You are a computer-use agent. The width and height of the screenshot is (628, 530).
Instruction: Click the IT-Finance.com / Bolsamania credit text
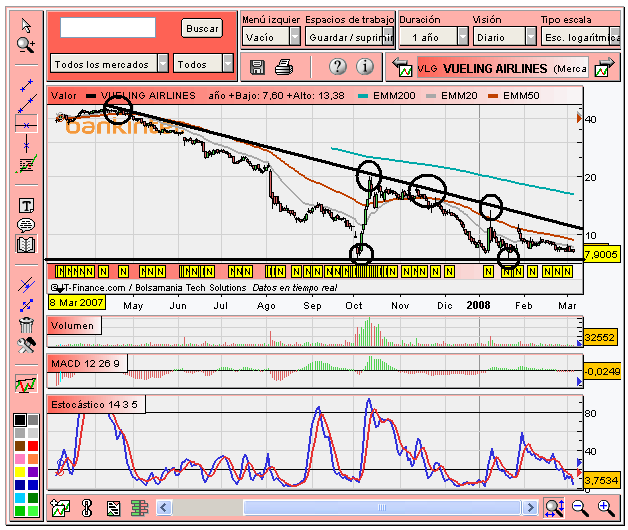coord(149,288)
